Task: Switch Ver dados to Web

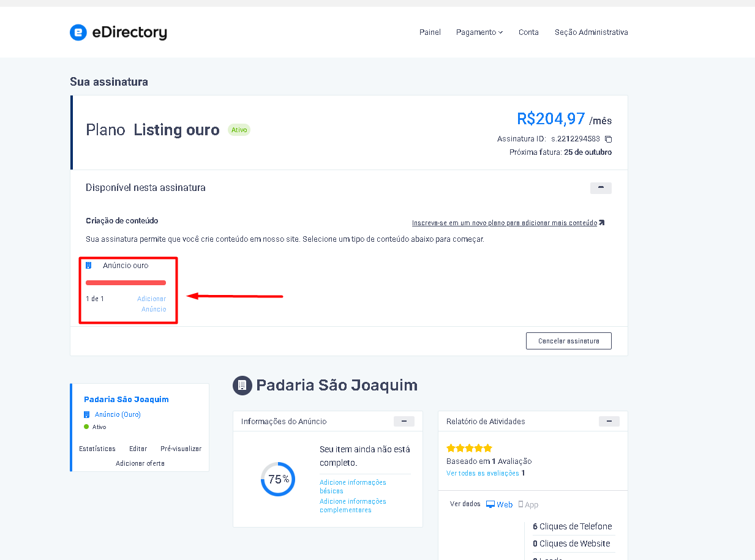Action: click(x=500, y=504)
